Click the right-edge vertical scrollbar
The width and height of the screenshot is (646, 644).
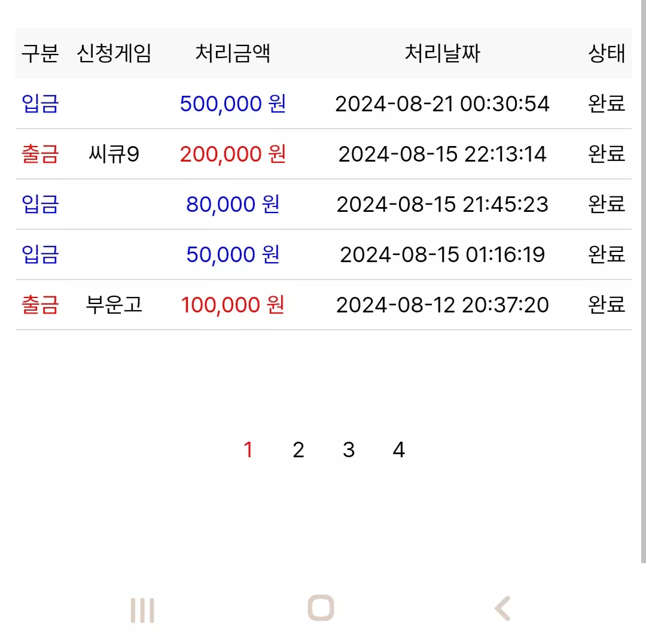[x=643, y=281]
